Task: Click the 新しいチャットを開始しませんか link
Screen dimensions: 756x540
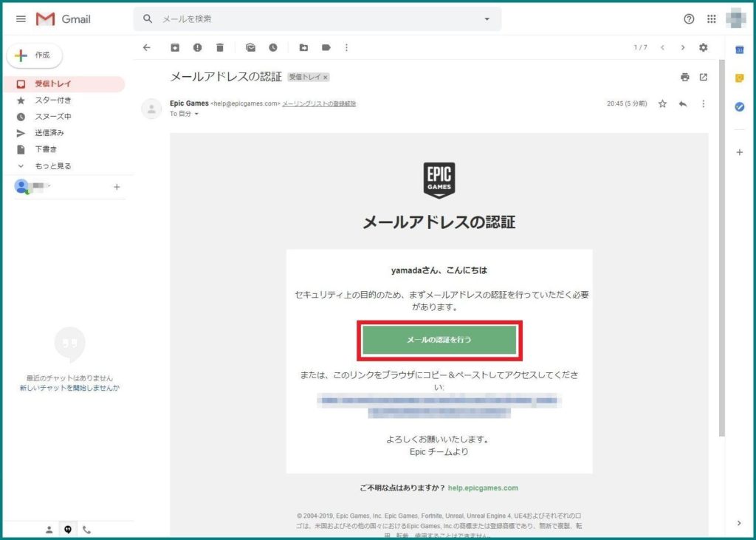Action: pyautogui.click(x=69, y=388)
